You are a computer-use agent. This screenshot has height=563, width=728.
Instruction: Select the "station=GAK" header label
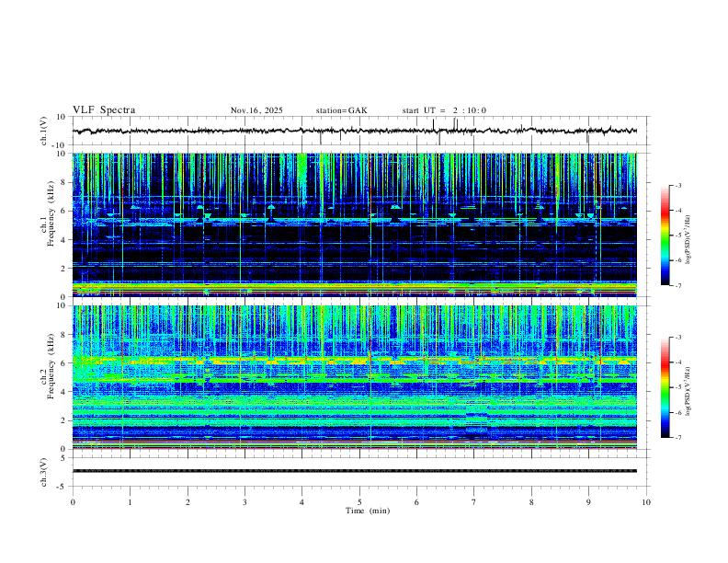coord(341,110)
